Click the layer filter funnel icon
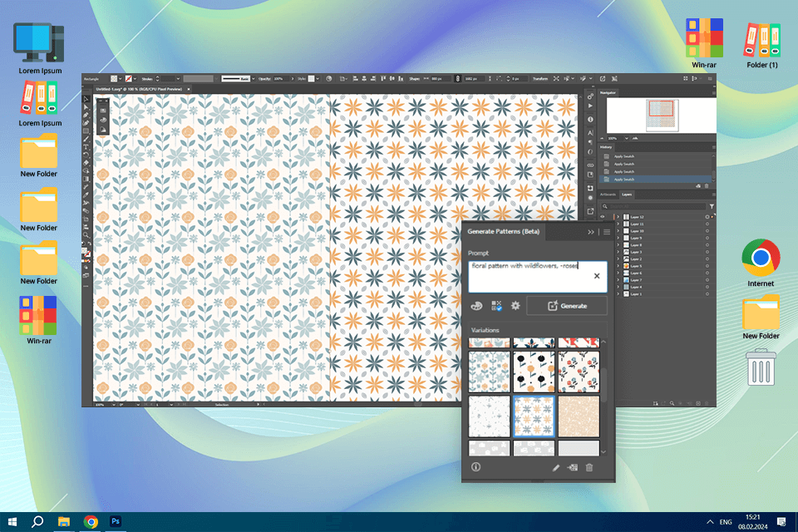 point(712,206)
